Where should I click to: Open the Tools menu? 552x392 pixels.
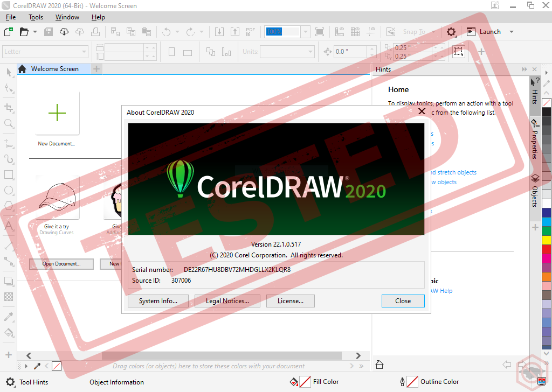(36, 17)
